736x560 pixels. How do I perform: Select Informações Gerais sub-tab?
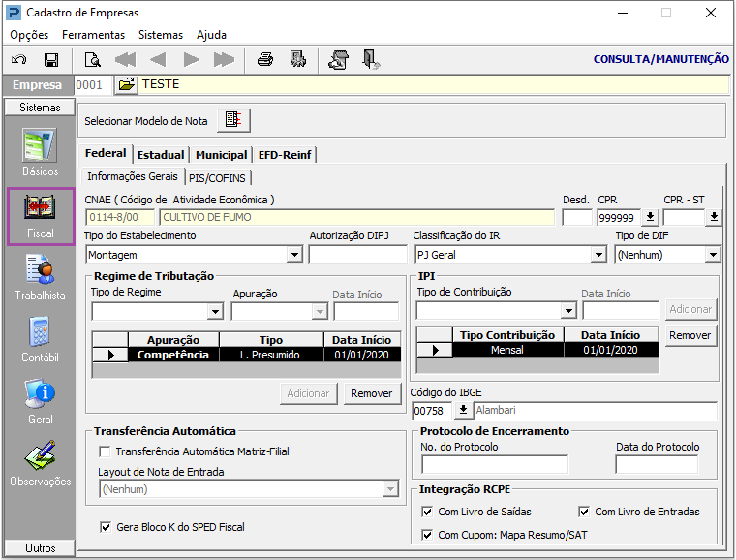(133, 176)
